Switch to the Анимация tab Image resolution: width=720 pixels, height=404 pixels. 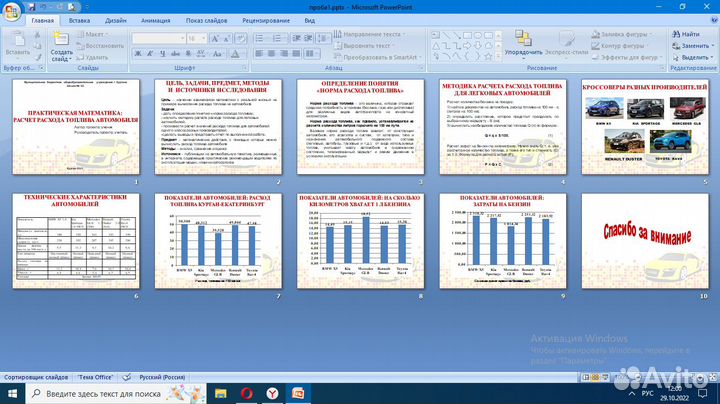[x=156, y=21]
